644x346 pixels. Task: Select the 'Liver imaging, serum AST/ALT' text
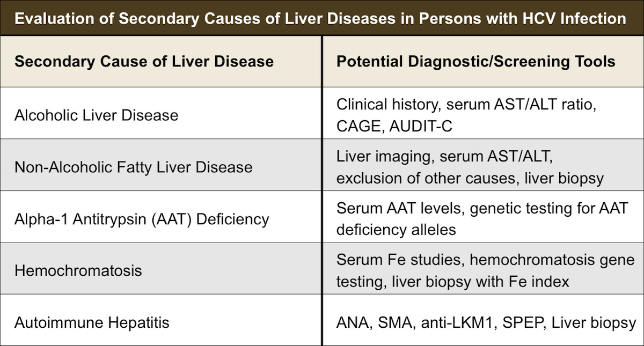tap(444, 156)
